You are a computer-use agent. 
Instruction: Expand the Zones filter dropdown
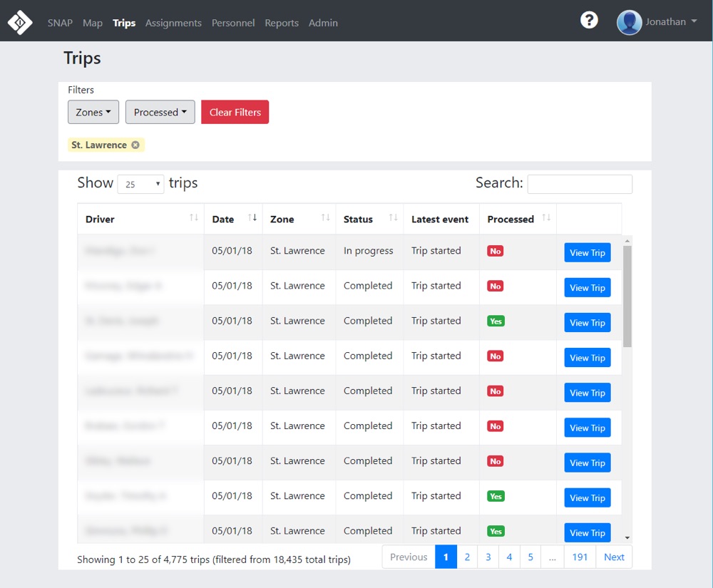coord(93,112)
